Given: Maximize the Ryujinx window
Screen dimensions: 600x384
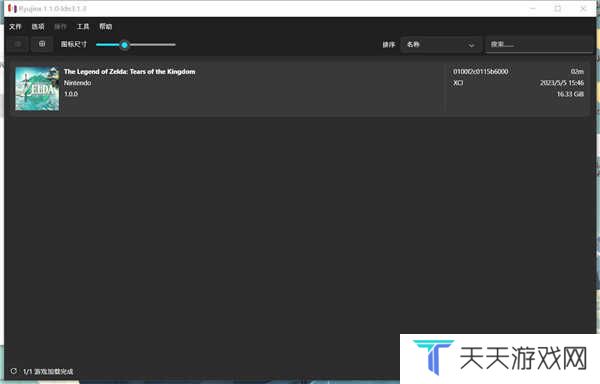Looking at the screenshot, I should click(x=558, y=8).
